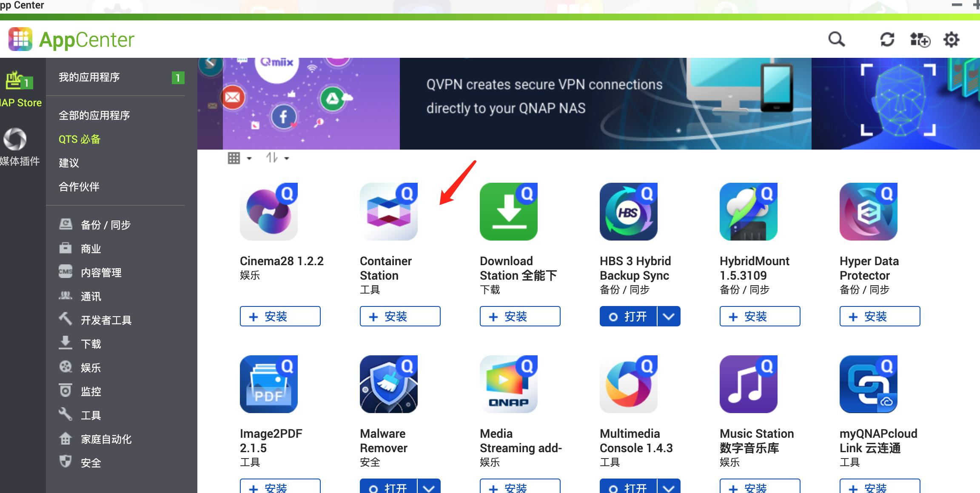Click the search magnifier icon
Viewport: 980px width, 493px height.
point(836,40)
